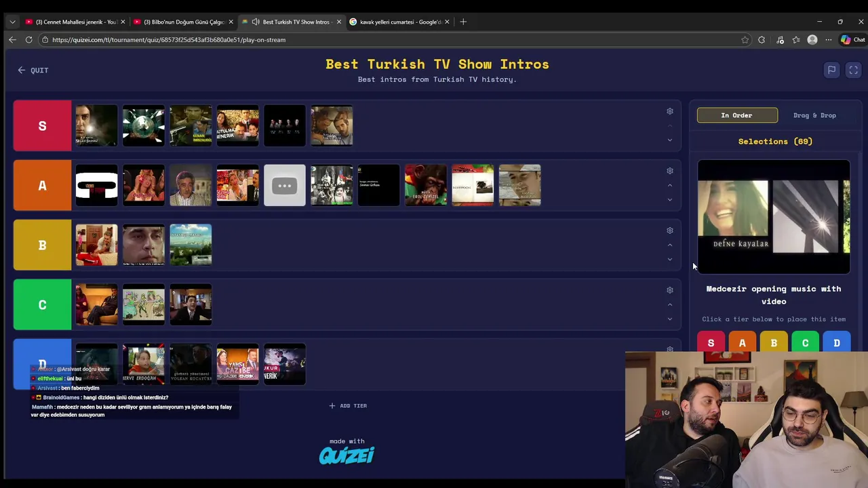868x488 pixels.
Task: Click the address bar URL field
Action: (x=393, y=40)
